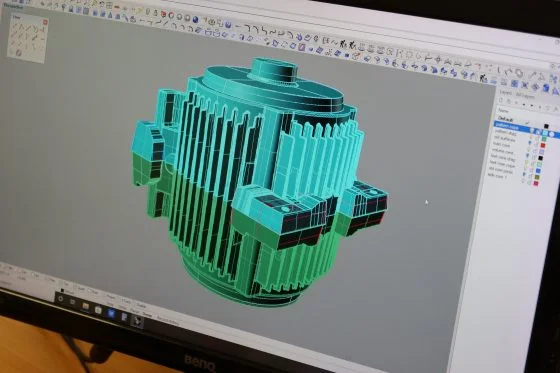This screenshot has width=560, height=373.
Task: Toggle Record History in the status bar
Action: point(168,321)
